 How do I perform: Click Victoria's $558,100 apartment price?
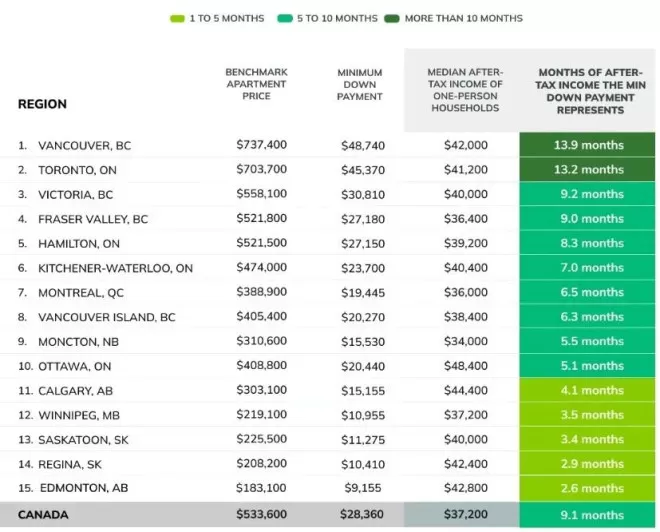[x=261, y=194]
